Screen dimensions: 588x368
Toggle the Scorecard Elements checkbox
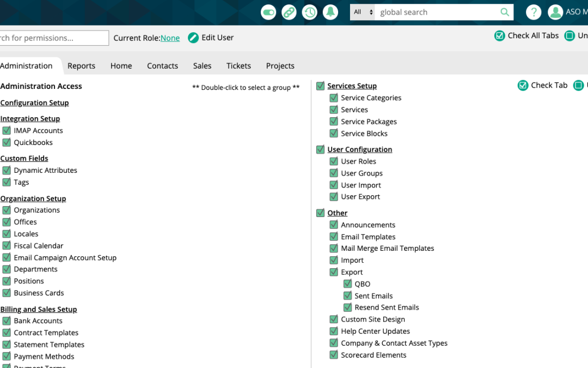tap(334, 355)
